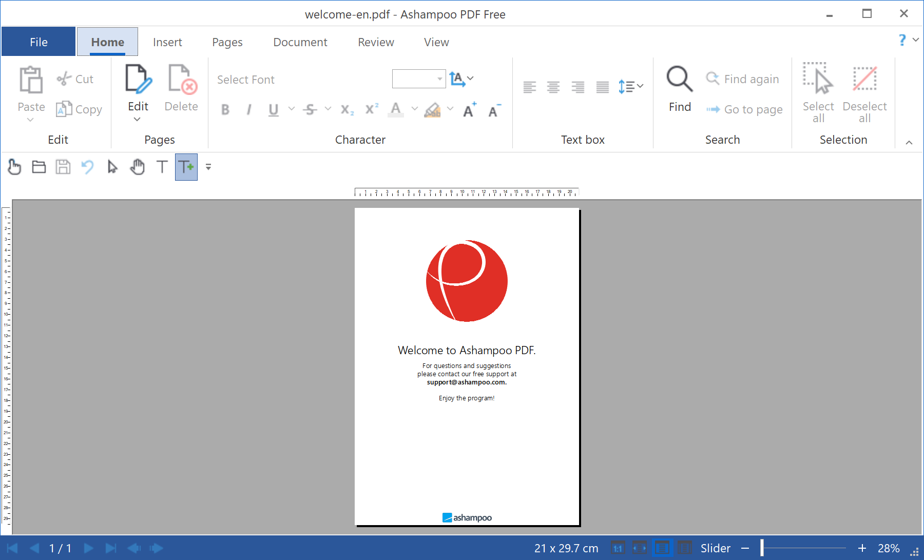Select the Hand pan tool
The width and height of the screenshot is (924, 560).
pyautogui.click(x=137, y=167)
